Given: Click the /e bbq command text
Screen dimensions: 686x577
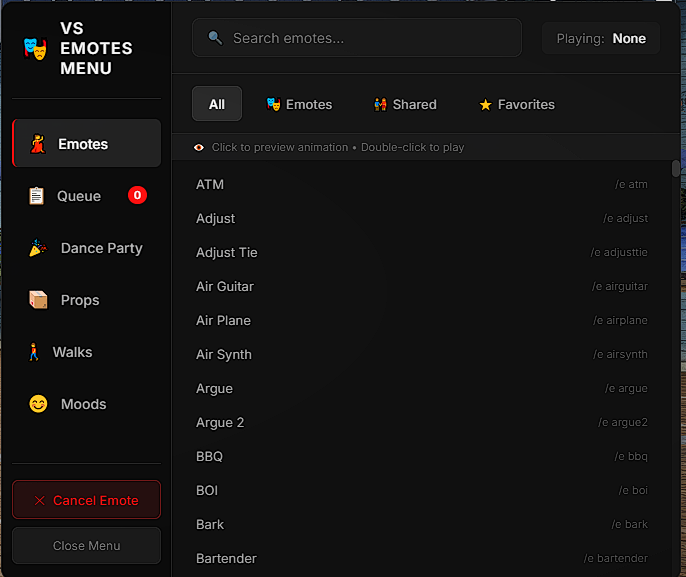Looking at the screenshot, I should click(631, 456).
